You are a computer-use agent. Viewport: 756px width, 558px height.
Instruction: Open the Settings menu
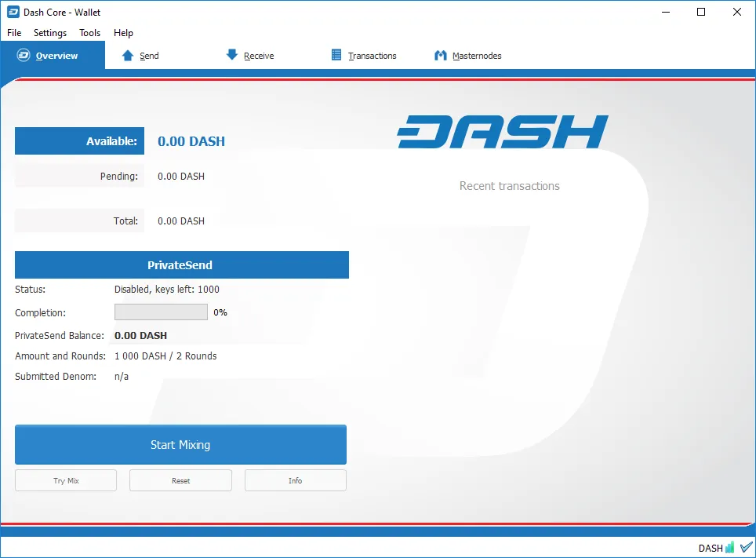tap(50, 33)
